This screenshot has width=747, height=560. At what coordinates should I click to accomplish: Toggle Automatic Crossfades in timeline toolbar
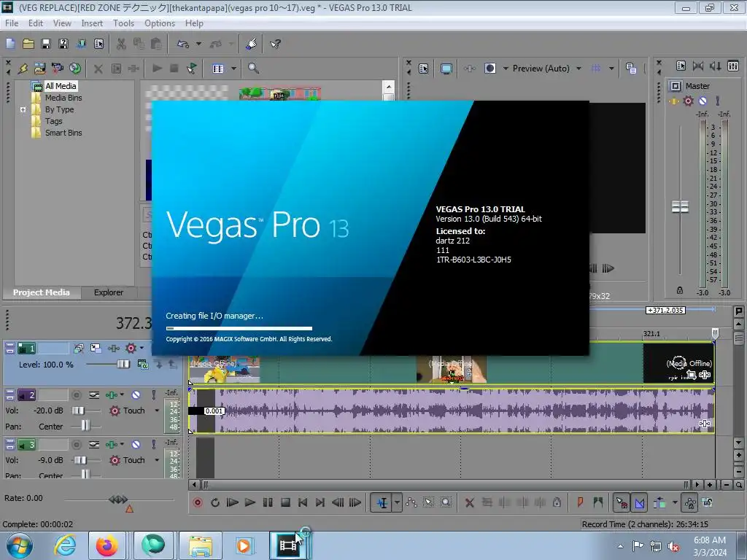(639, 502)
